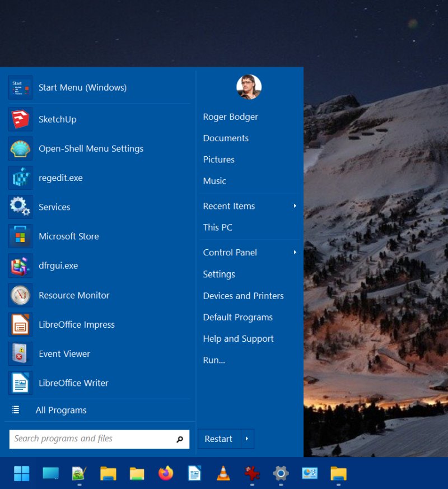Click the Firefox icon in the taskbar
This screenshot has height=489, width=448.
point(166,474)
